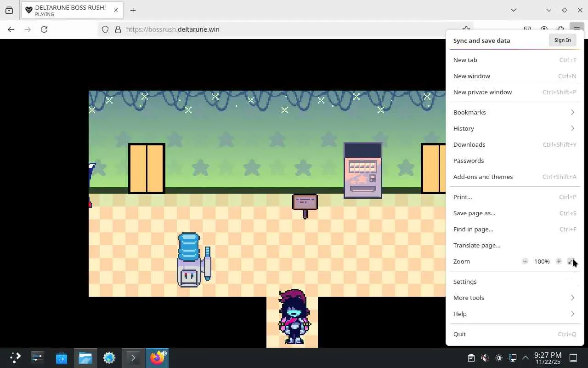Open the list all tabs dropdown
Screen dimensions: 588x368
(514, 10)
